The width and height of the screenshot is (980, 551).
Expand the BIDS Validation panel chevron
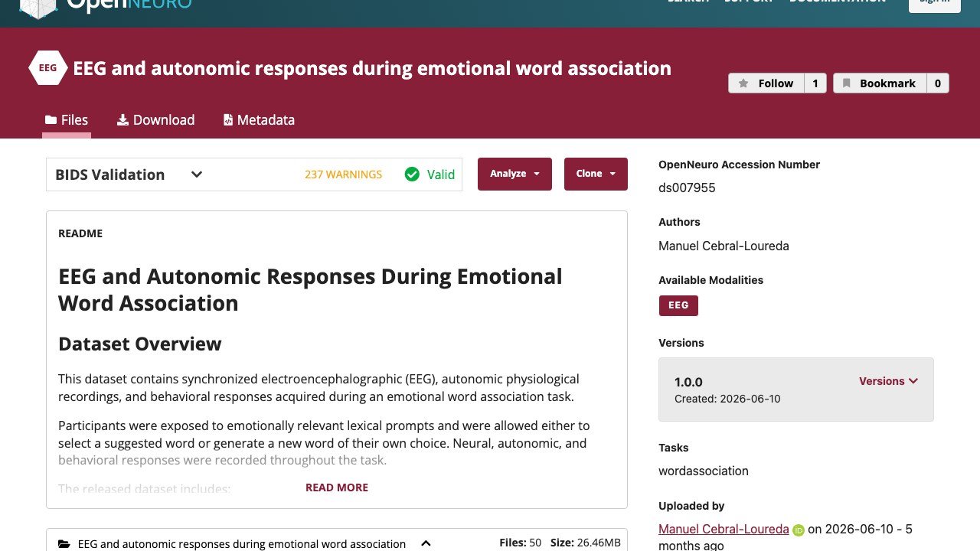197,174
